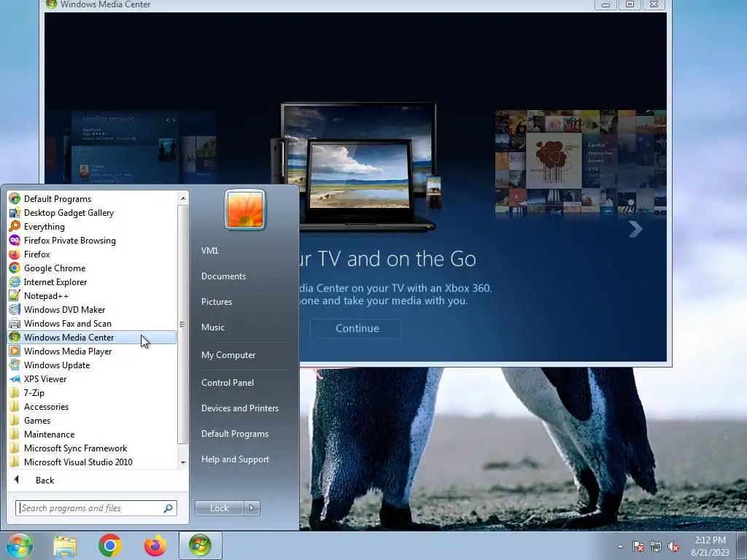Click the Start orb button

[x=20, y=545]
